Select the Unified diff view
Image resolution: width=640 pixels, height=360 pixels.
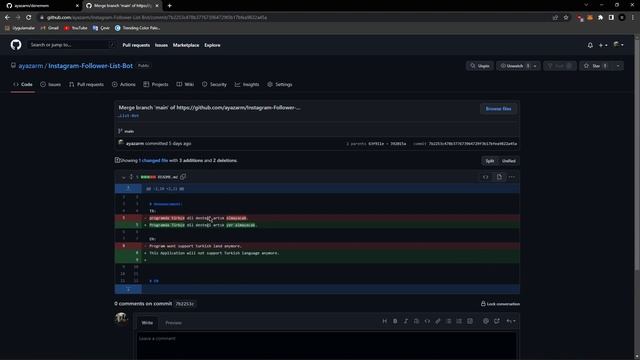[x=509, y=161]
